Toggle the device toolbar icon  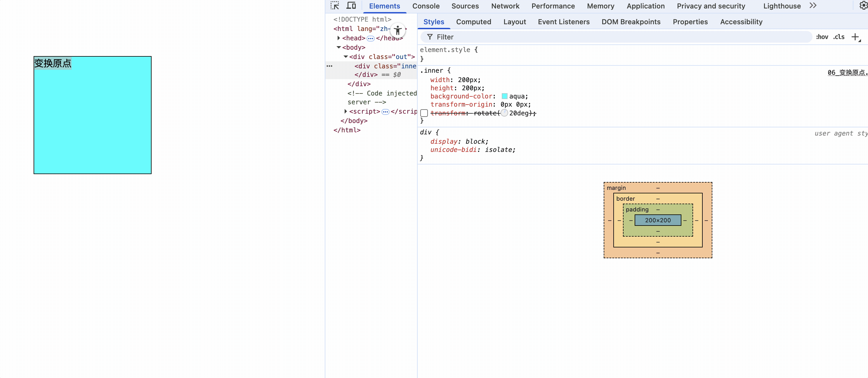351,6
